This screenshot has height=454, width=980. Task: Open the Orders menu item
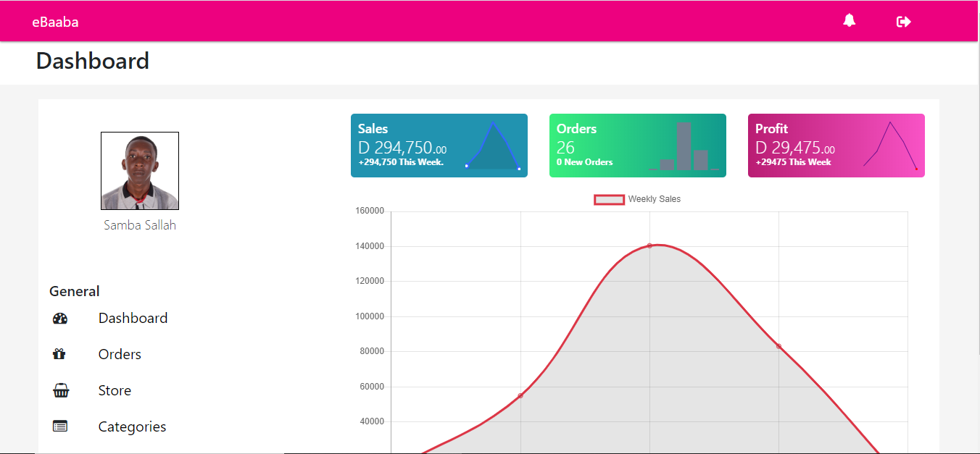120,354
